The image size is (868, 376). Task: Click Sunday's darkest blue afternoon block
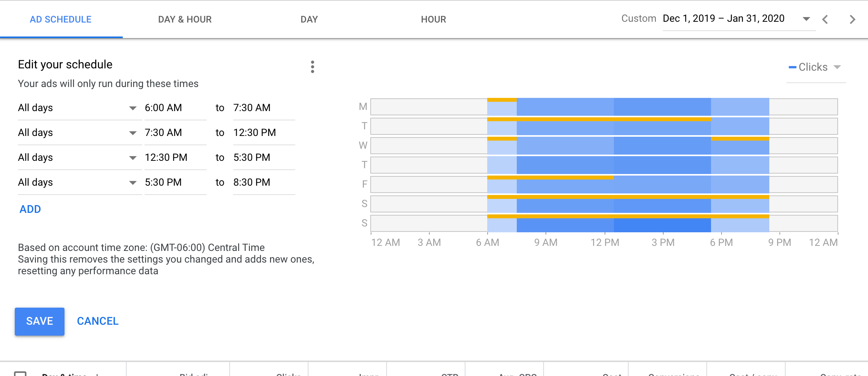pos(662,225)
